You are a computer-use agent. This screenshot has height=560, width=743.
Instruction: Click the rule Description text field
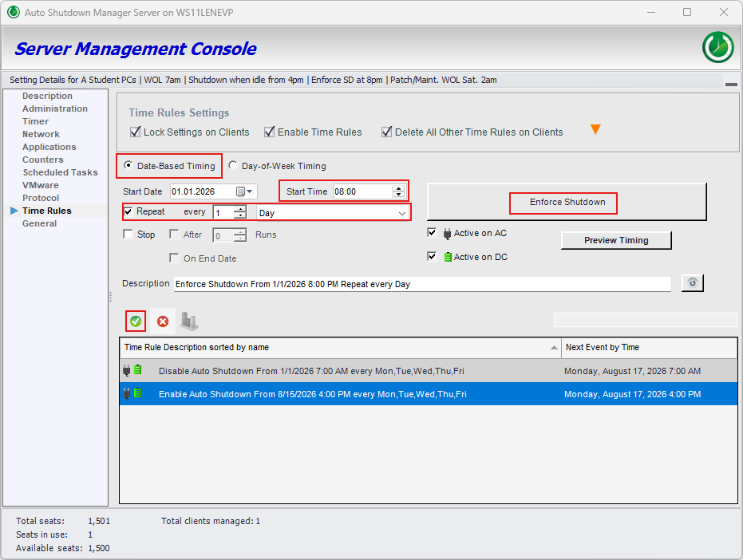click(x=422, y=284)
